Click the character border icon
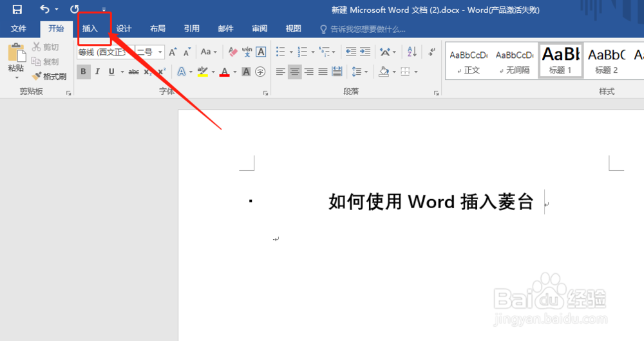 261,52
